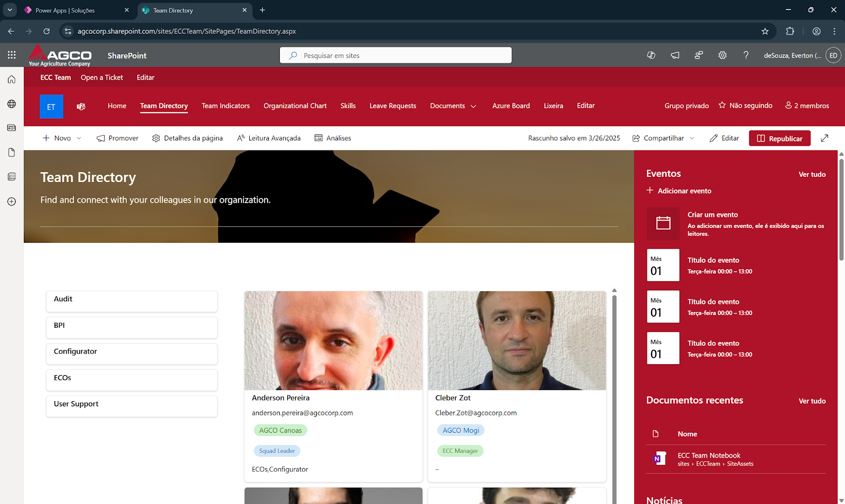Open the Chrome three-dot menu
The height and width of the screenshot is (504, 845).
tap(834, 31)
